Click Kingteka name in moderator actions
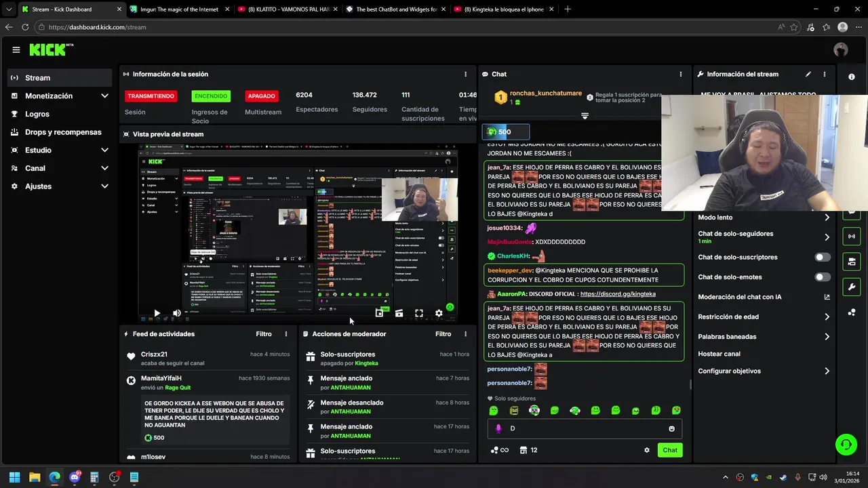868x488 pixels. pos(366,363)
